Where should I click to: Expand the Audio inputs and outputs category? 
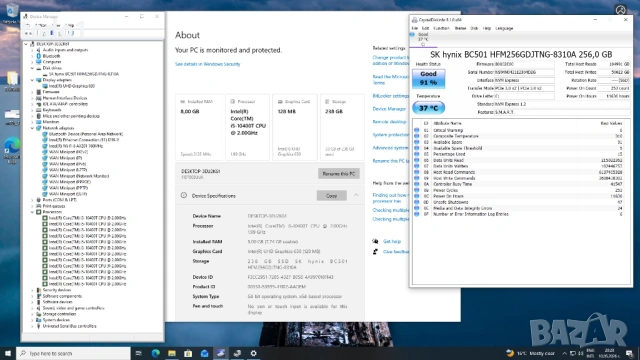[32, 50]
